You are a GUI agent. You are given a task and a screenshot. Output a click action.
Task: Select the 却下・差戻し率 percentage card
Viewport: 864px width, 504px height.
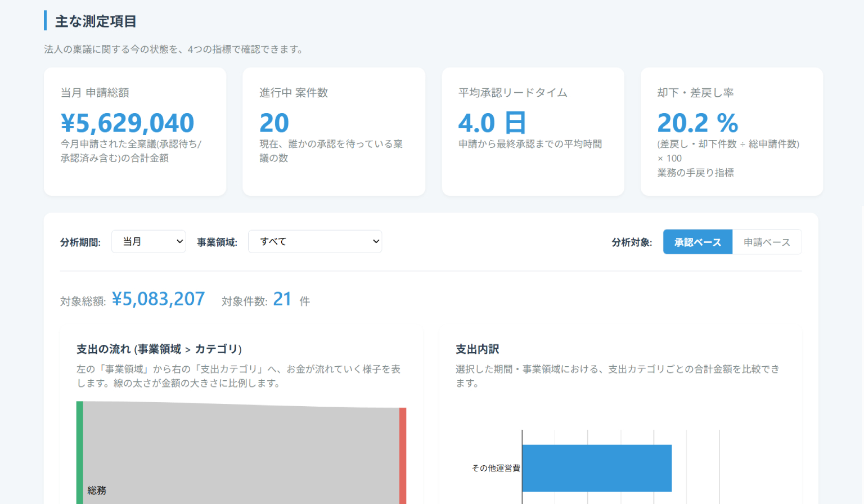coord(731,131)
